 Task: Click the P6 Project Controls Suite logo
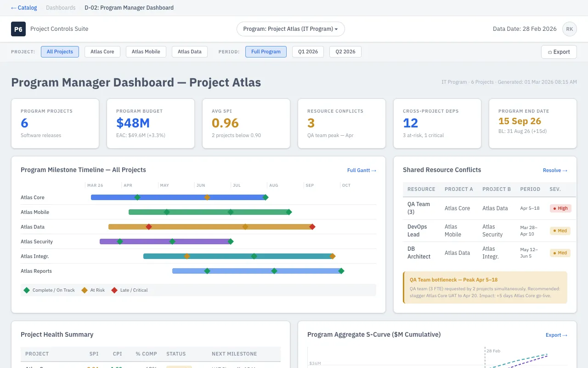tap(18, 29)
